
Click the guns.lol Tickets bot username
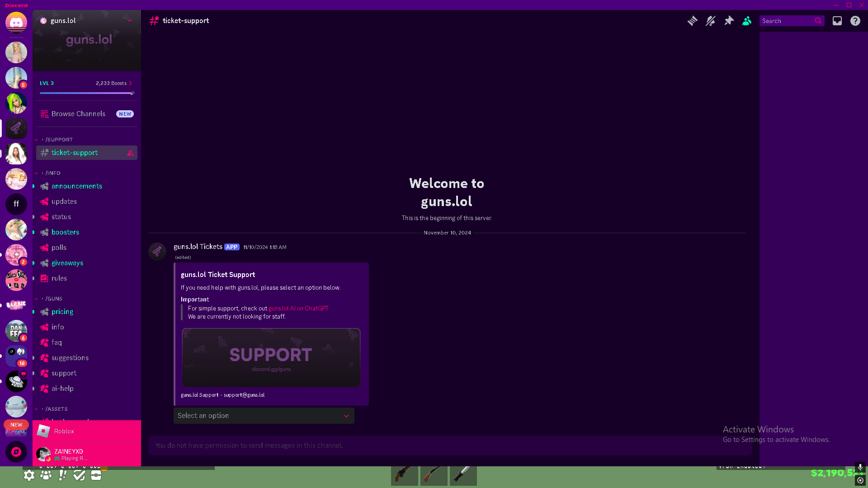click(198, 247)
